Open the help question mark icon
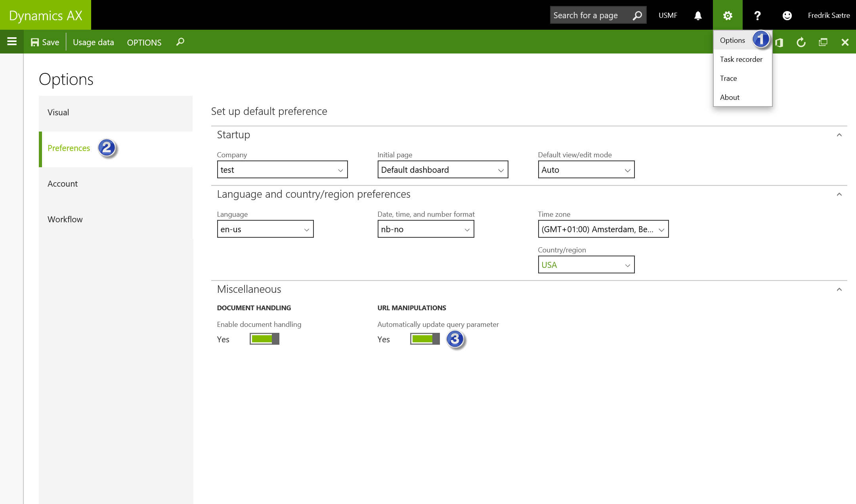The width and height of the screenshot is (856, 504). click(757, 15)
